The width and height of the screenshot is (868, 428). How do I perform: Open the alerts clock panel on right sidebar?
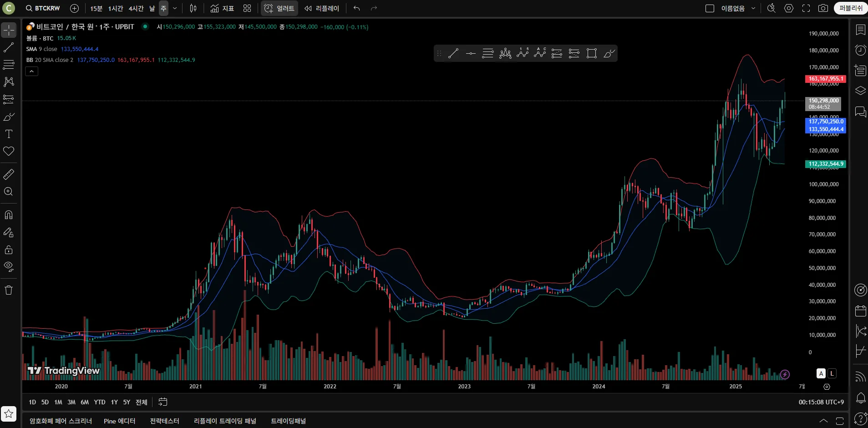860,50
